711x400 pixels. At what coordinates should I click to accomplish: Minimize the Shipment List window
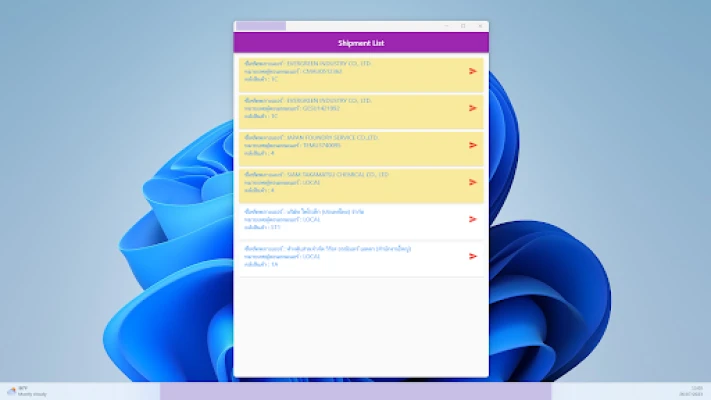(x=446, y=26)
